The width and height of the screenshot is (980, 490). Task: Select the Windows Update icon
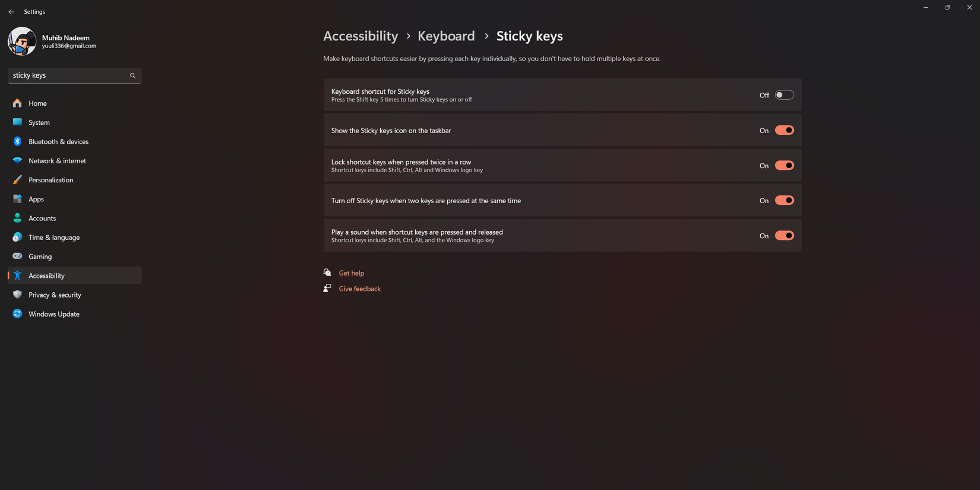click(17, 314)
